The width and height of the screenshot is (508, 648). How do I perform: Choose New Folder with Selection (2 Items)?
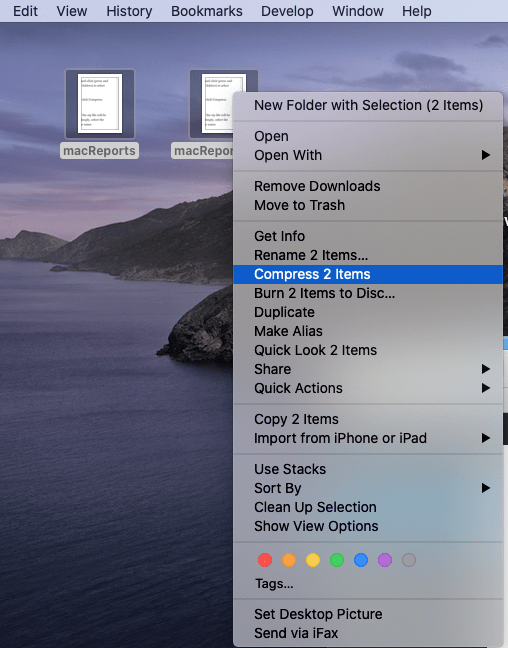368,105
